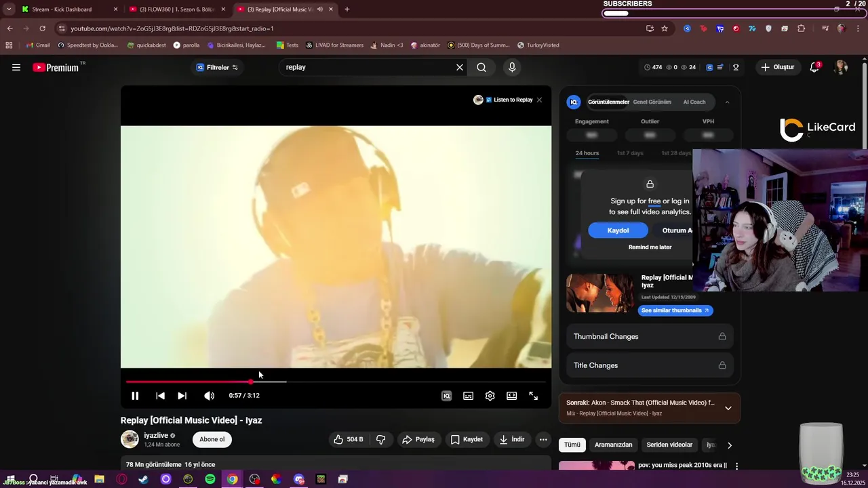Screen dimensions: 868x488
Task: Open the Gmail bookmark
Action: point(37,45)
